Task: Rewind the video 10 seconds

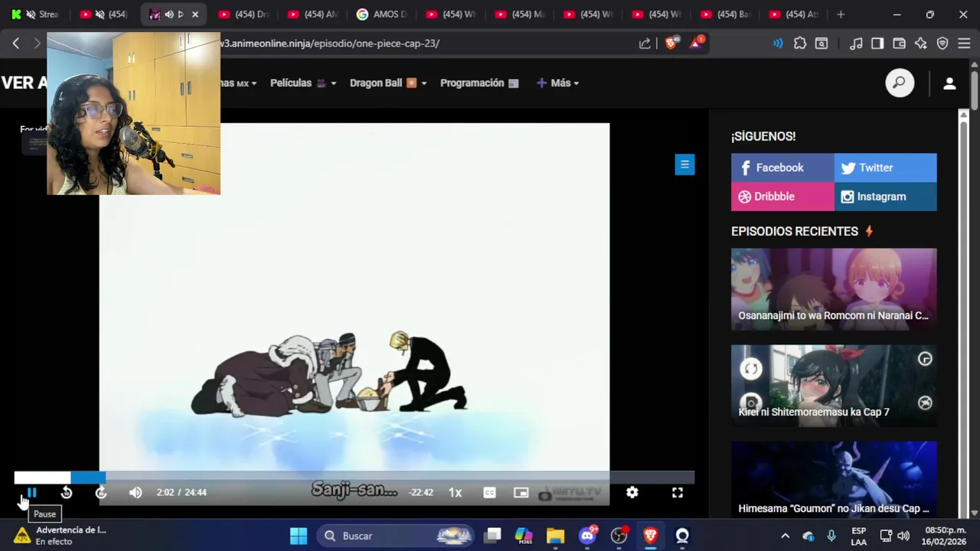Action: click(x=67, y=493)
